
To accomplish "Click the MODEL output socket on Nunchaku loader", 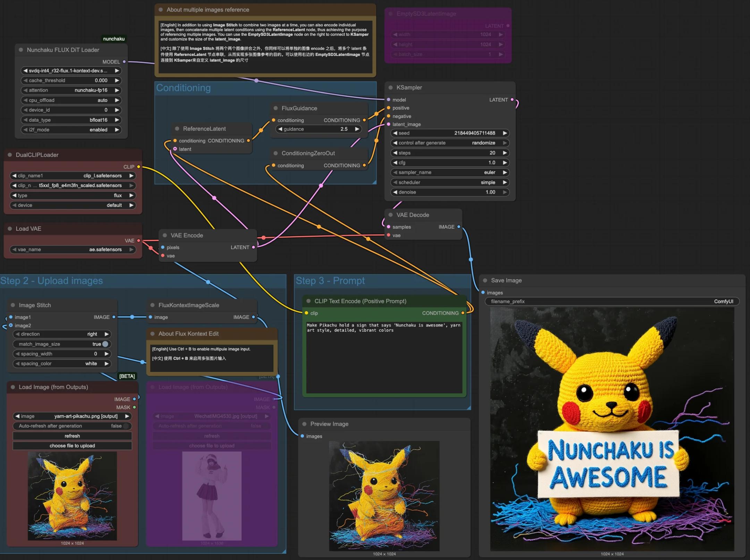I will [124, 62].
